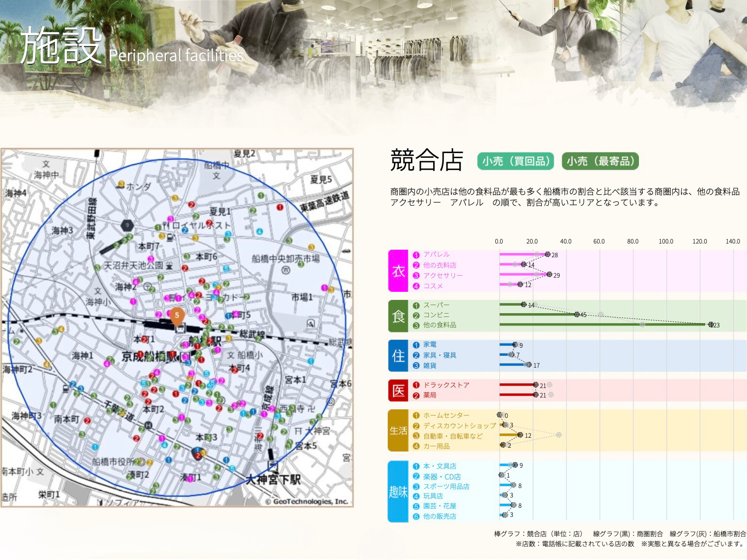Click the アクセサリー data point labeled 29

549,274
